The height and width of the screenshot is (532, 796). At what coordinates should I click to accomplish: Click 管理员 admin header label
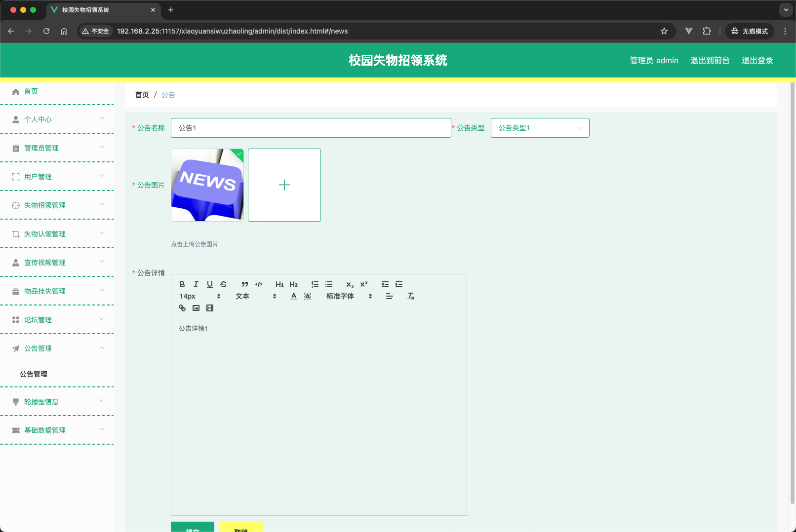tap(654, 60)
